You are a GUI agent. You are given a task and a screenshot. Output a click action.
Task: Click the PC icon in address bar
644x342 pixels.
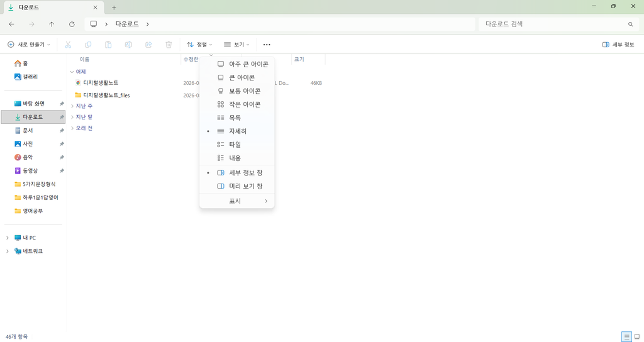[94, 25]
